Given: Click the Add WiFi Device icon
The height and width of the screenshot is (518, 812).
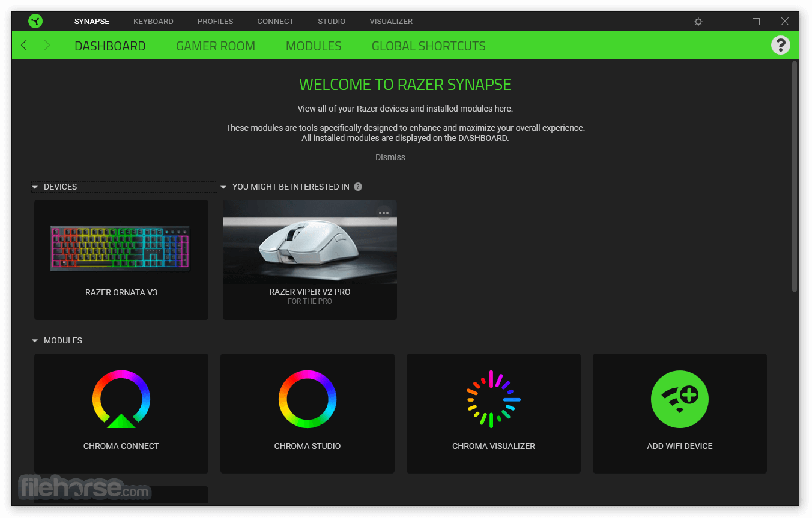Looking at the screenshot, I should pos(680,399).
